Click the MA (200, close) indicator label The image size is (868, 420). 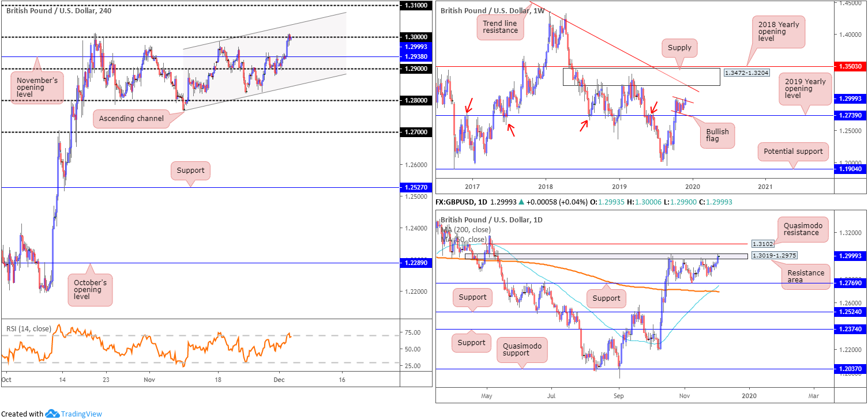(x=466, y=229)
